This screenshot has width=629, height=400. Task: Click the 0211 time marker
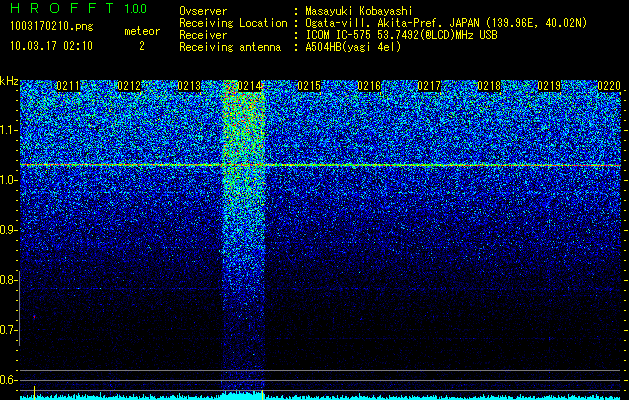tap(68, 86)
